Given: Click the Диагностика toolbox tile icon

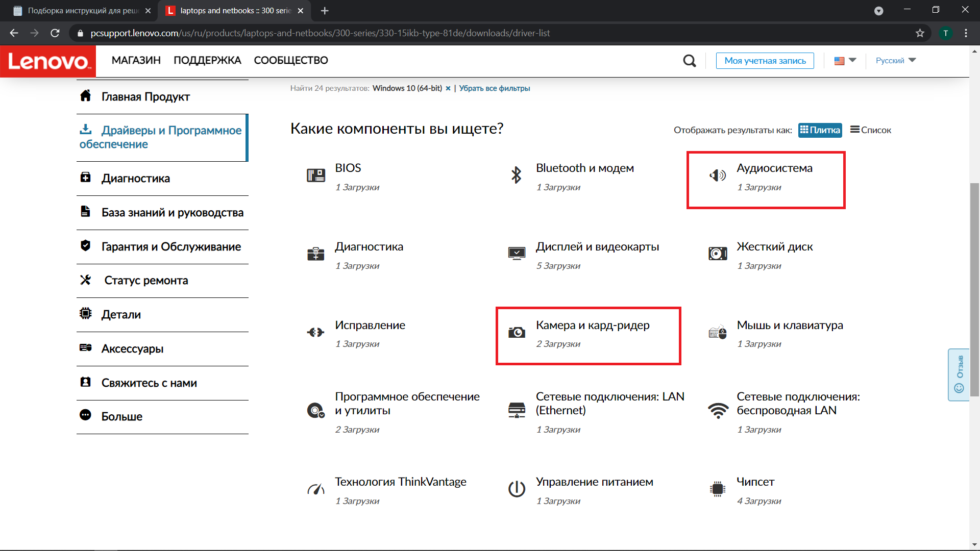Looking at the screenshot, I should click(316, 254).
